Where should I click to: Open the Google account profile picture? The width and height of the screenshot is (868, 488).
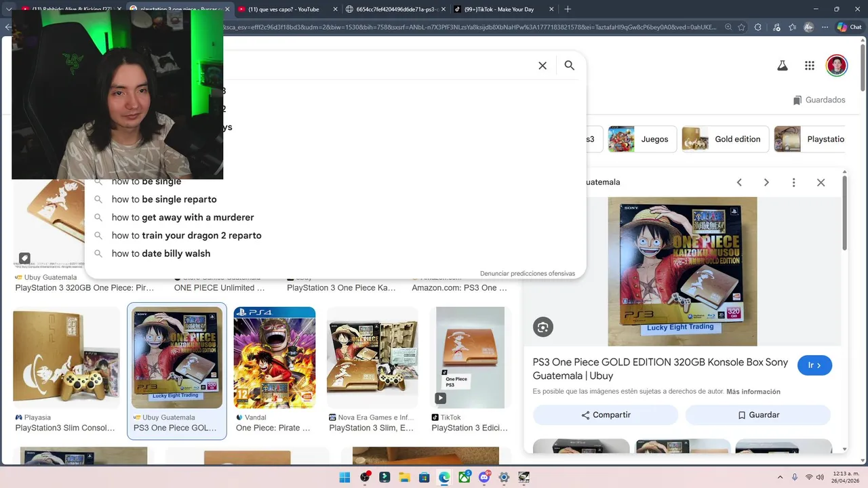point(837,66)
